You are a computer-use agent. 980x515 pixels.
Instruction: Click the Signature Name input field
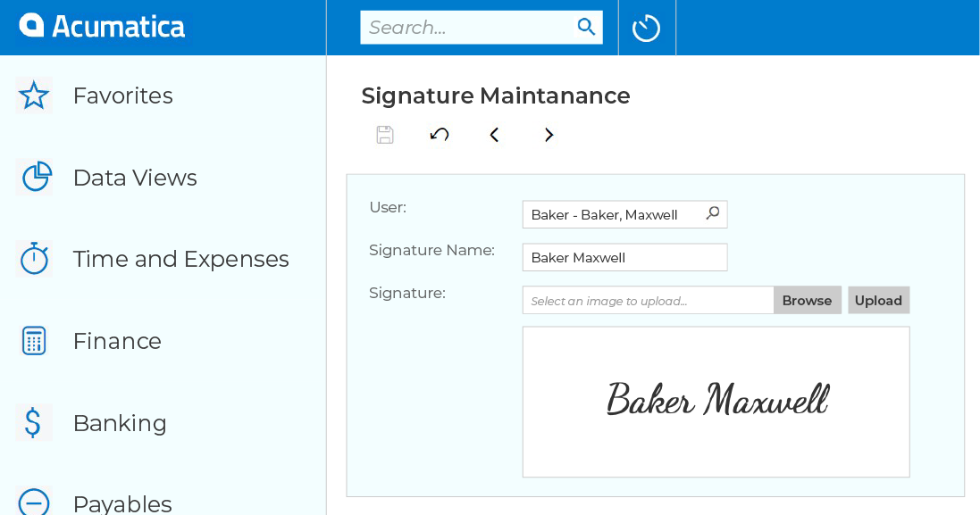(624, 257)
